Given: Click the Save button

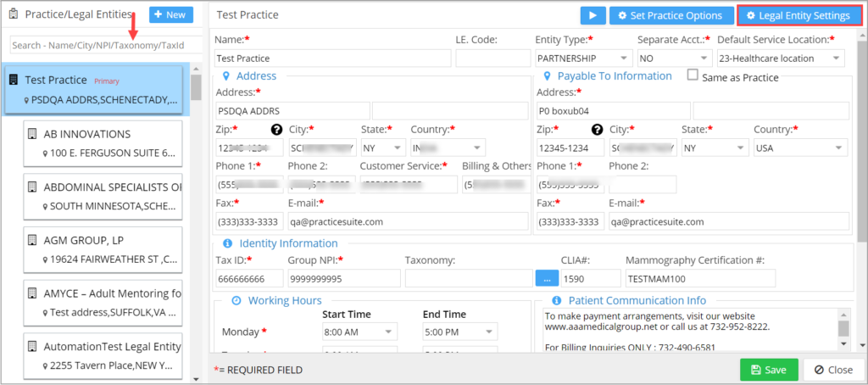Looking at the screenshot, I should pos(769,370).
